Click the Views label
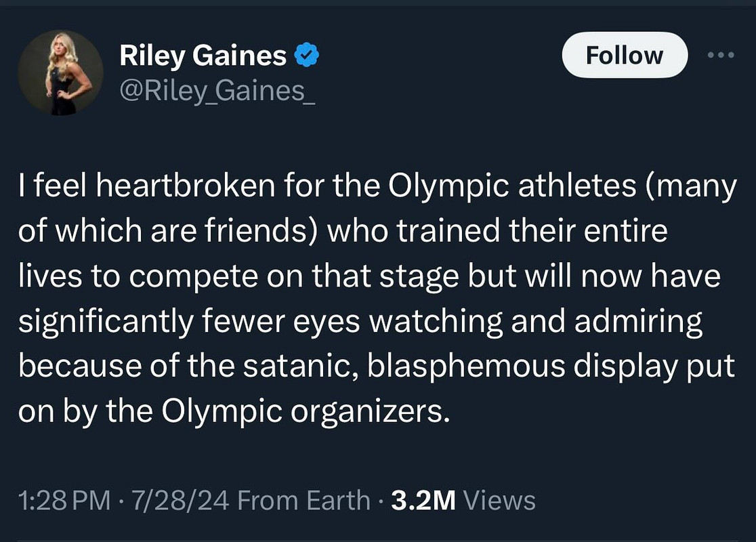The height and width of the screenshot is (542, 756). [499, 500]
